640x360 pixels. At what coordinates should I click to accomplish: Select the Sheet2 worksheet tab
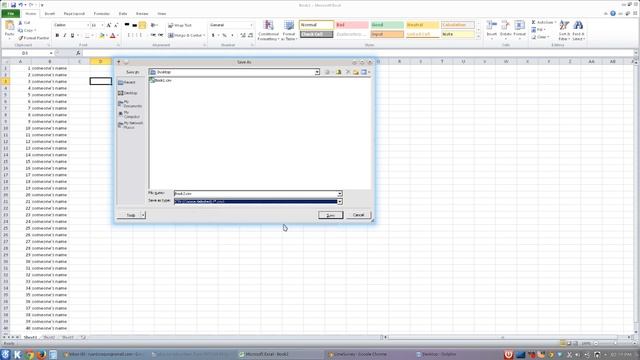click(49, 338)
